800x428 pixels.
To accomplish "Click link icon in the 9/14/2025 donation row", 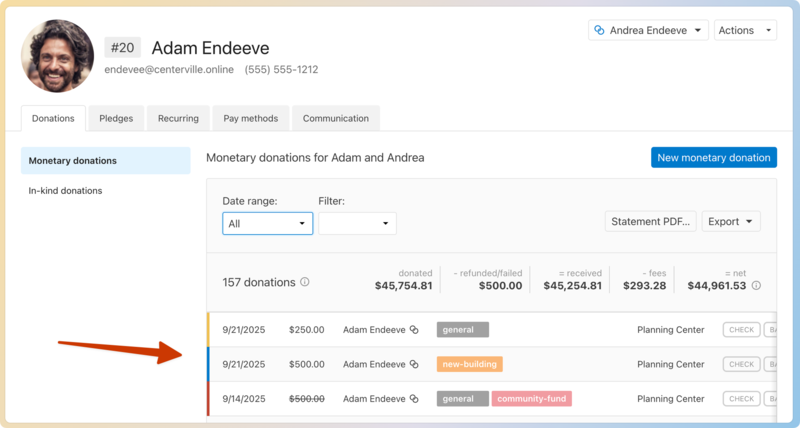I will point(412,399).
